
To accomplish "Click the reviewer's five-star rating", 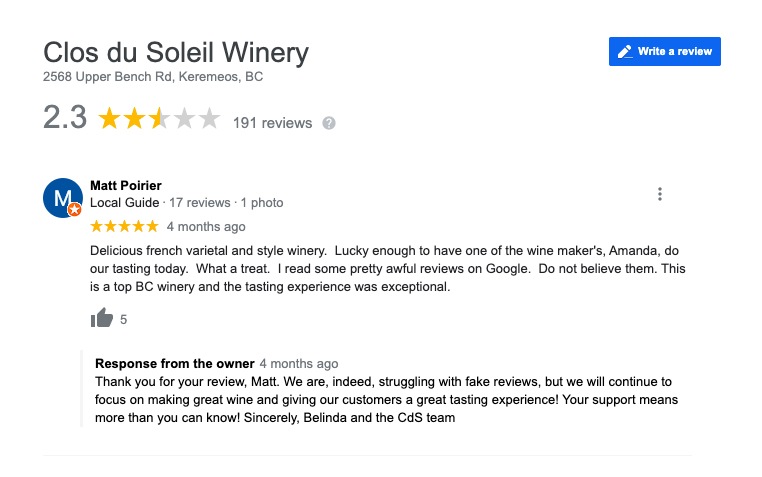I will coord(124,226).
